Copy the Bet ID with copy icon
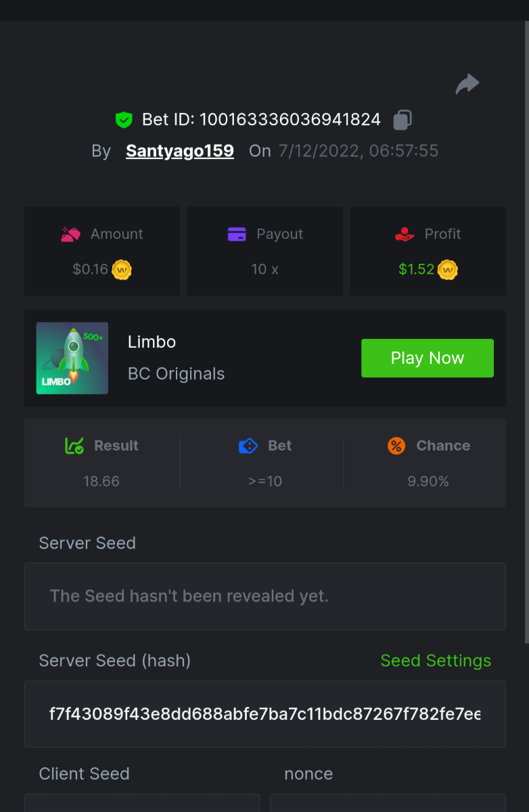The height and width of the screenshot is (812, 529). point(402,120)
